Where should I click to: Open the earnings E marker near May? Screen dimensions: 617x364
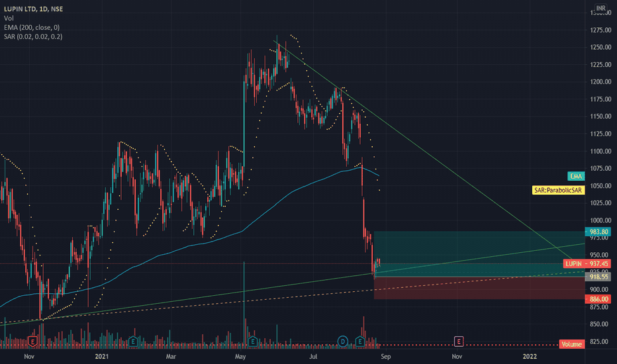pyautogui.click(x=253, y=341)
